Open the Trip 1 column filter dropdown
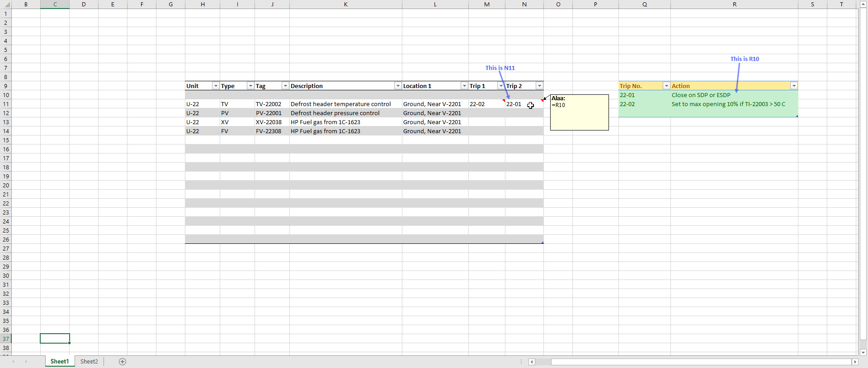Viewport: 868px width, 368px height. [x=501, y=86]
